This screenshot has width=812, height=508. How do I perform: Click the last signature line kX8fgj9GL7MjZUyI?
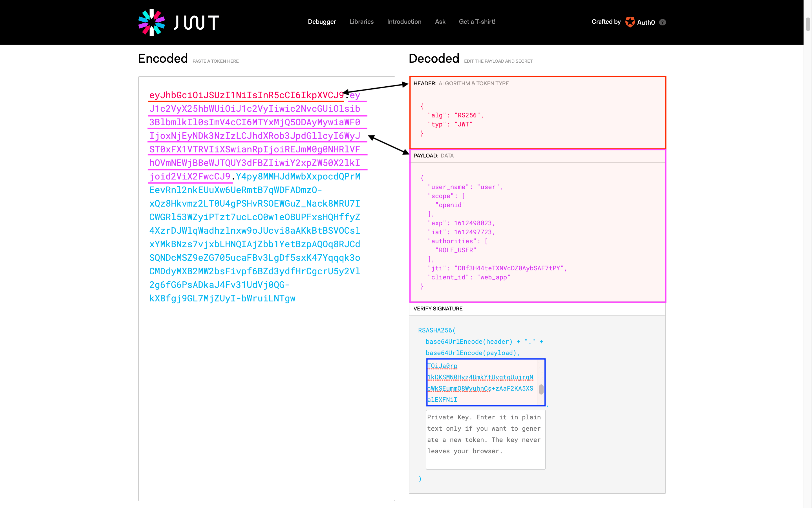point(222,298)
